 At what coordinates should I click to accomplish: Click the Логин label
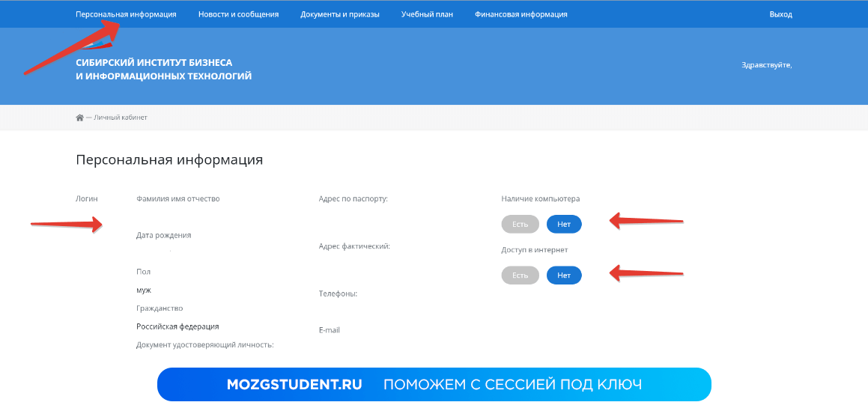click(87, 198)
